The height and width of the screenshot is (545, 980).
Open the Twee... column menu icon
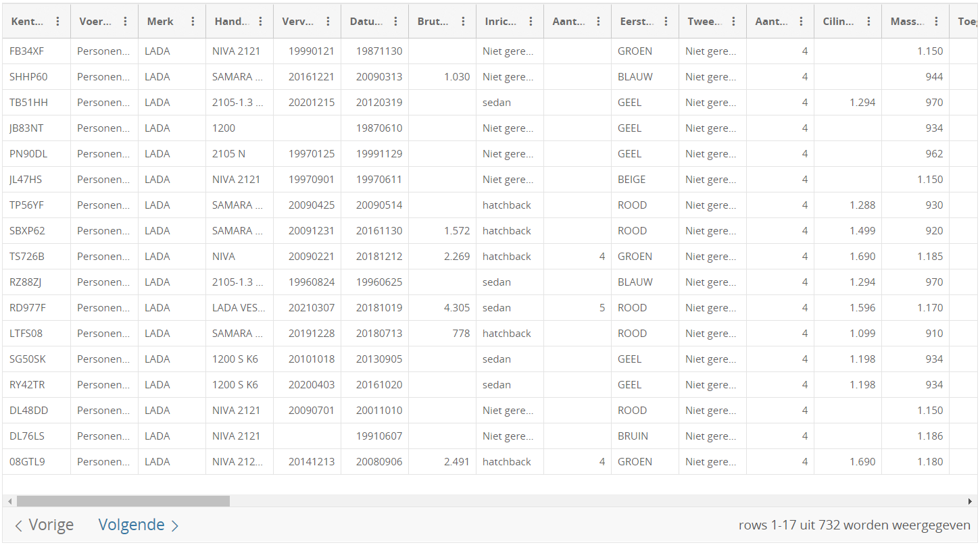coord(733,22)
